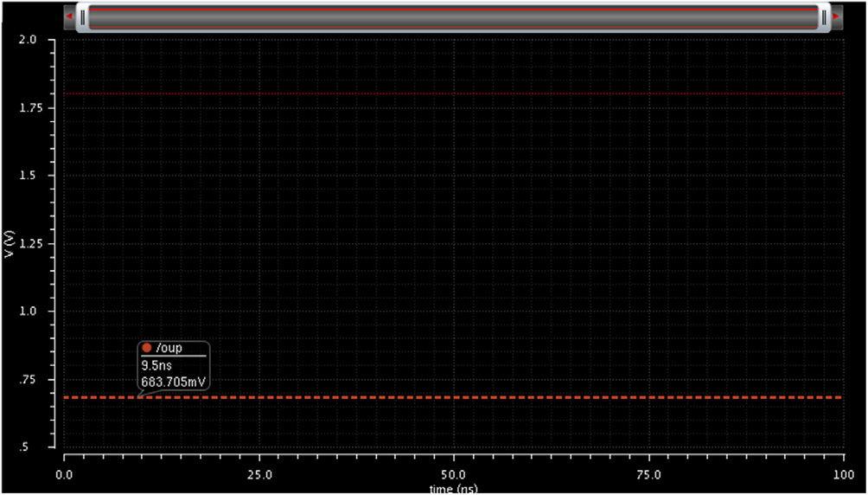Click the 50.0 tick label on time axis
868x495 pixels.
(x=453, y=475)
